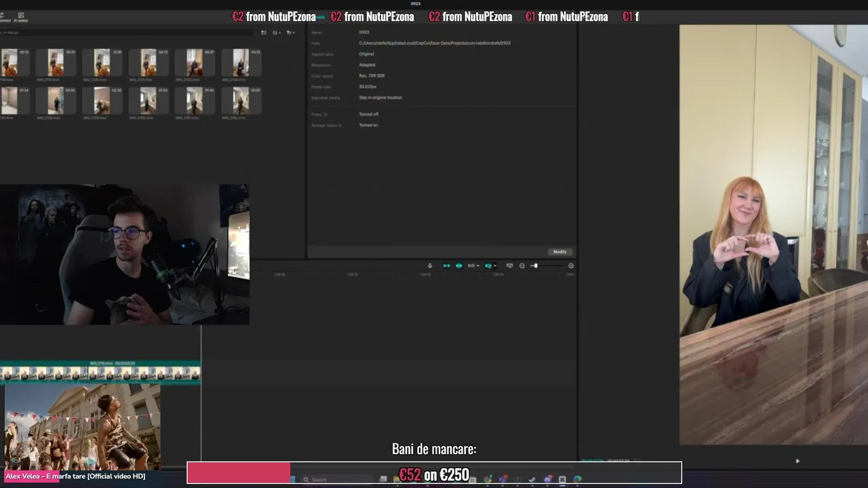Click the Windows Start button

click(x=293, y=479)
